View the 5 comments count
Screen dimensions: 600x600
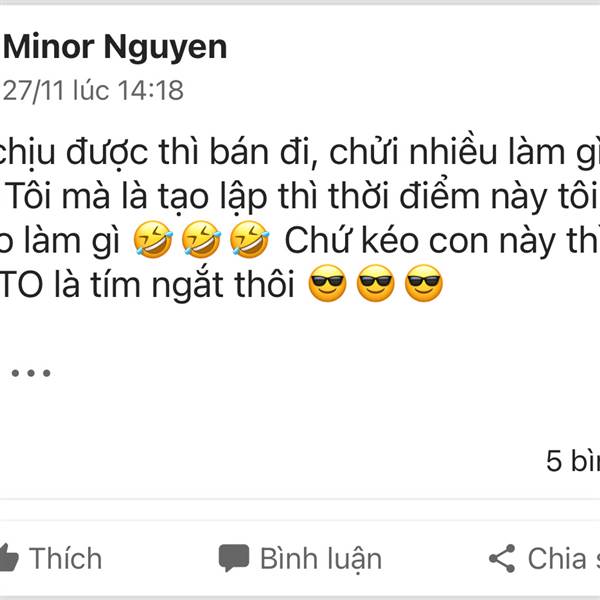(x=572, y=460)
